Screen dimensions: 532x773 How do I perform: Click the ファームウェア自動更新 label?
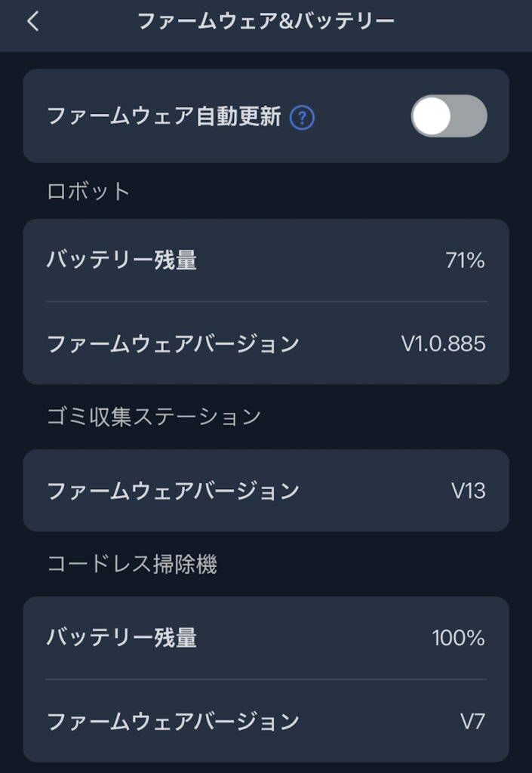coord(164,117)
